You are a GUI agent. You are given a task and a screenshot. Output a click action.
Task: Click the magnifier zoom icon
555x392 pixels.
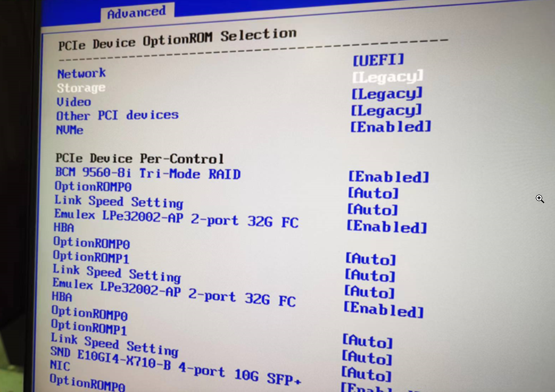tap(540, 199)
